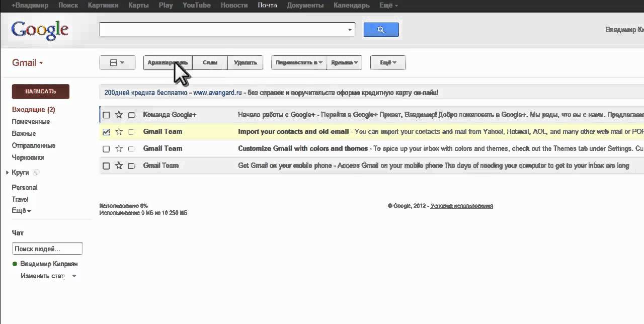644x324 pixels.
Task: Expand the Ещё labels in sidebar
Action: click(x=22, y=211)
